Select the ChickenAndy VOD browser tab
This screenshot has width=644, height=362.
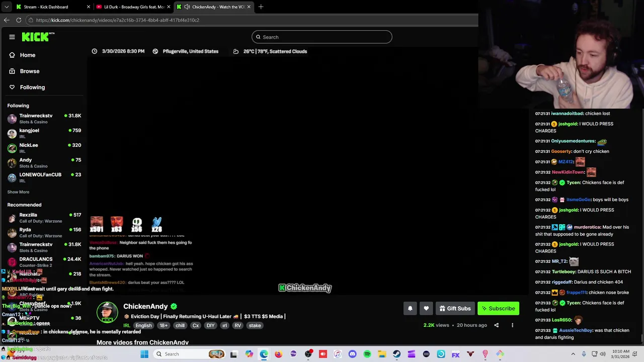click(214, 7)
